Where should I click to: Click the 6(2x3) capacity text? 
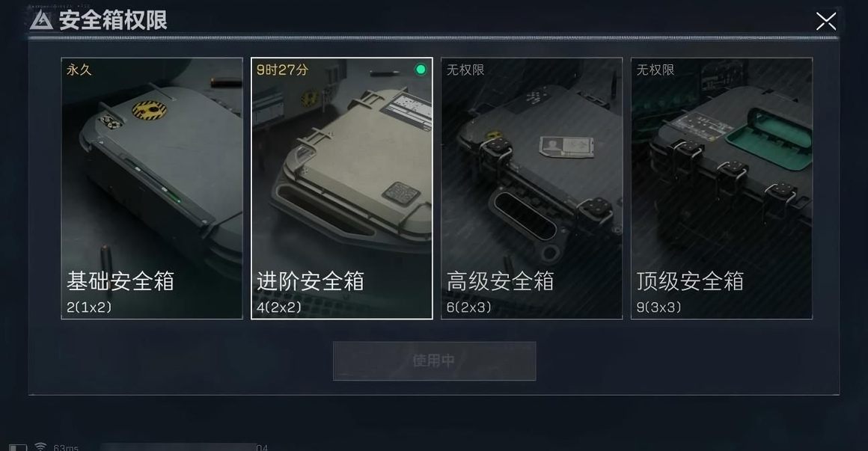click(469, 307)
